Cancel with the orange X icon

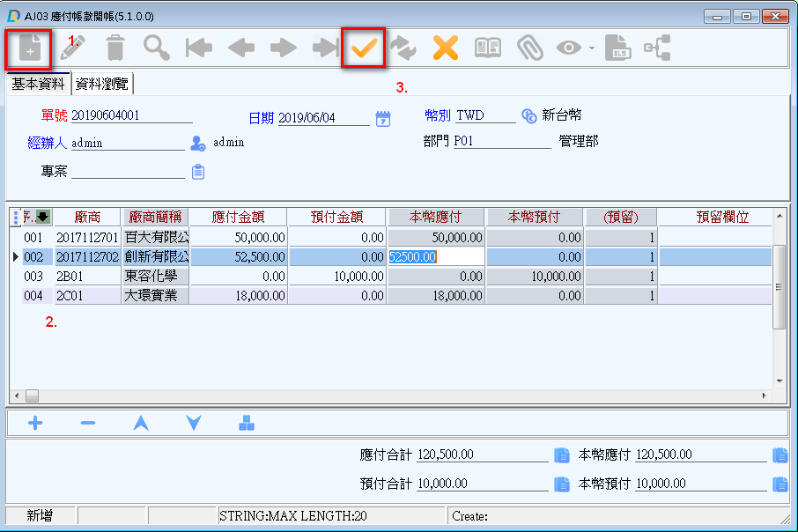446,48
